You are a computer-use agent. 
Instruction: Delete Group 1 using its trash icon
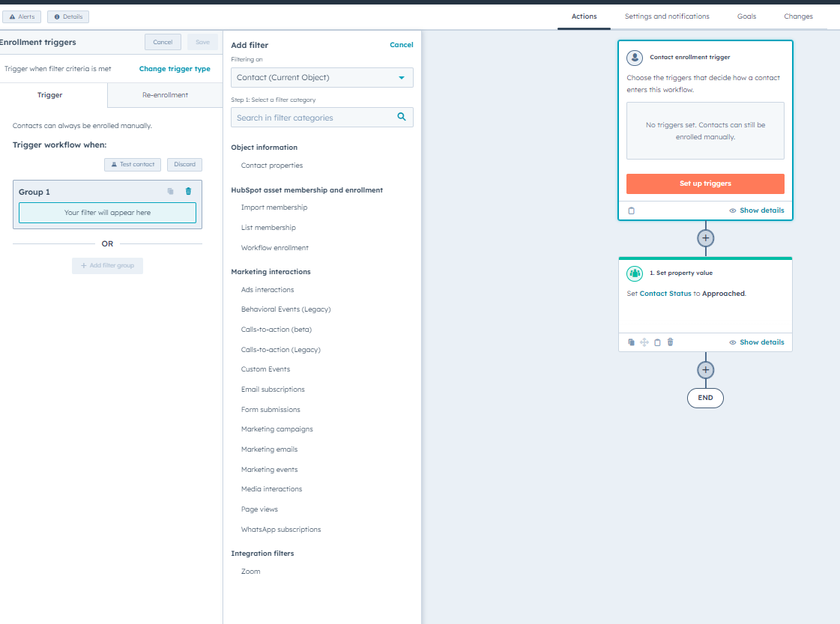(x=188, y=191)
